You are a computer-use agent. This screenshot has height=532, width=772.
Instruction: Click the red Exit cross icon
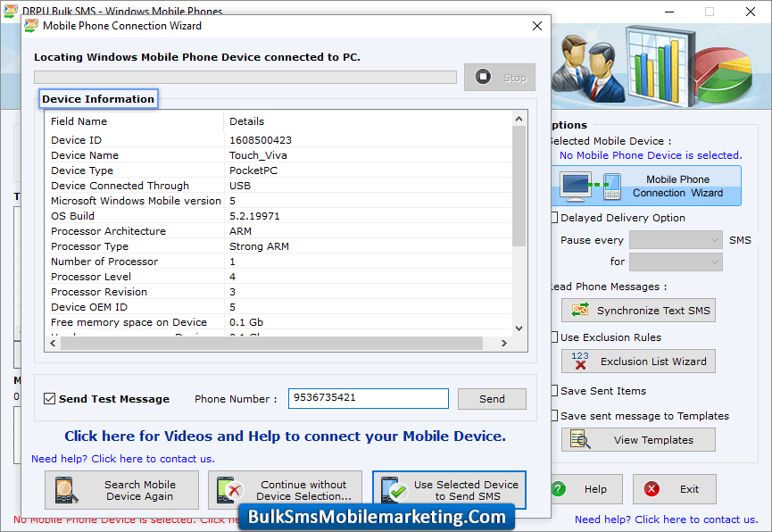(x=652, y=489)
